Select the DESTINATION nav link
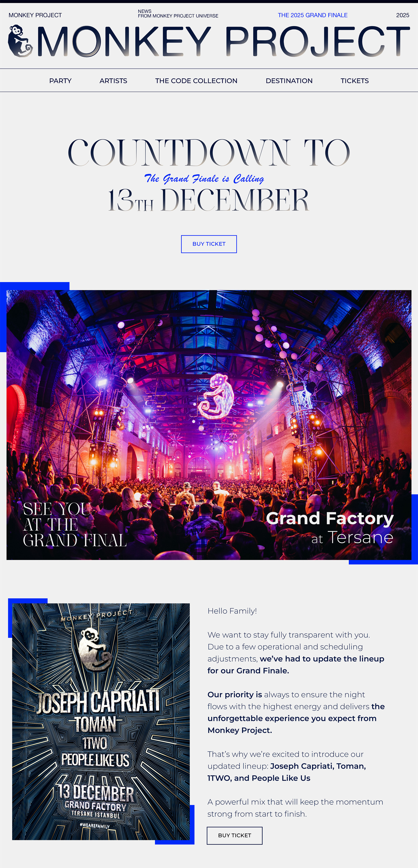 pyautogui.click(x=289, y=81)
